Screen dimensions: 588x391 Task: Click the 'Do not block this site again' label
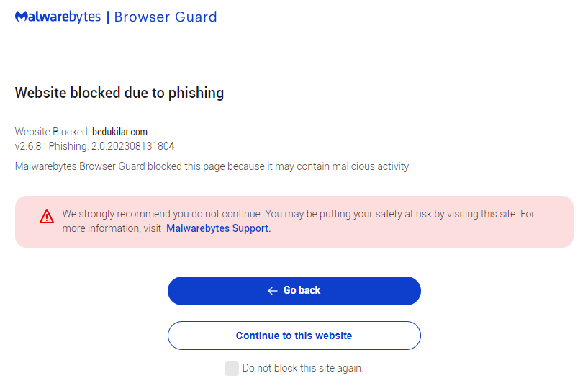click(x=302, y=368)
